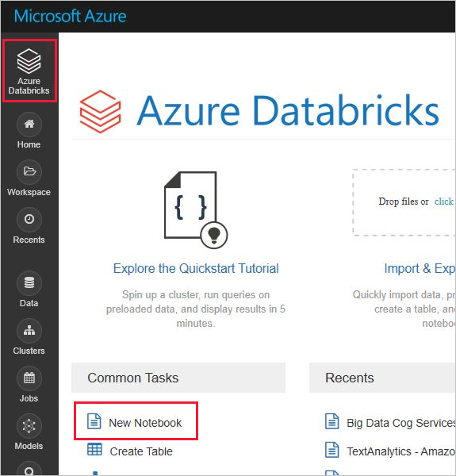Open recent notebook Big Data Cog Services
456x476 pixels.
pyautogui.click(x=400, y=423)
